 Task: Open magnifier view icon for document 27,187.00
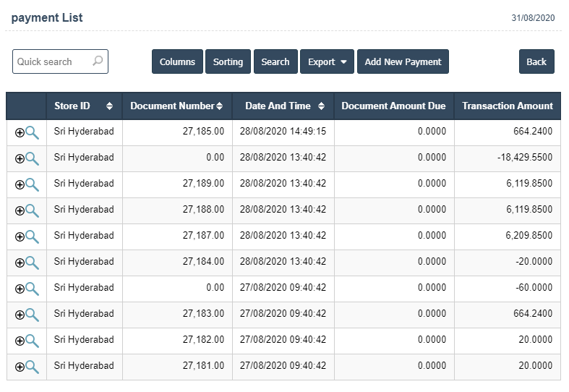(33, 236)
